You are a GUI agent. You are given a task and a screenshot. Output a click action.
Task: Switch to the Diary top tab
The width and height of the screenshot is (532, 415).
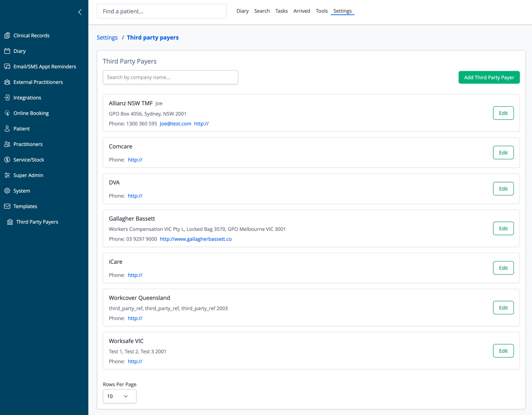(242, 11)
